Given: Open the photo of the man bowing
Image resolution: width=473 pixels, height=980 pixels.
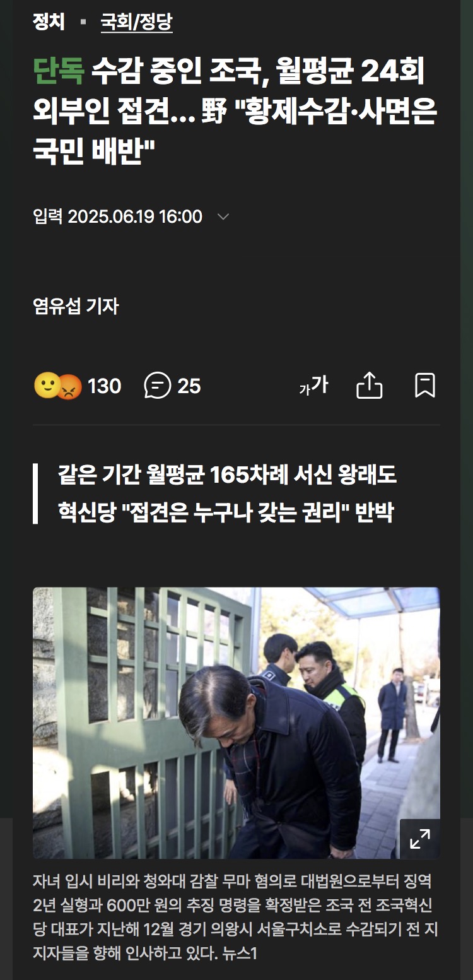Looking at the screenshot, I should (237, 723).
